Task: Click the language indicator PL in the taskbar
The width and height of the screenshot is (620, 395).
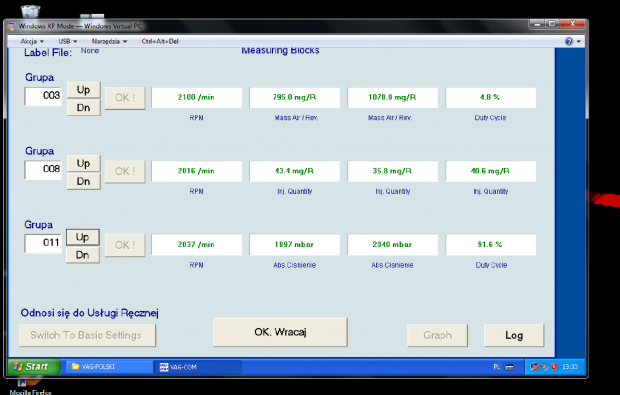Action: pos(497,367)
